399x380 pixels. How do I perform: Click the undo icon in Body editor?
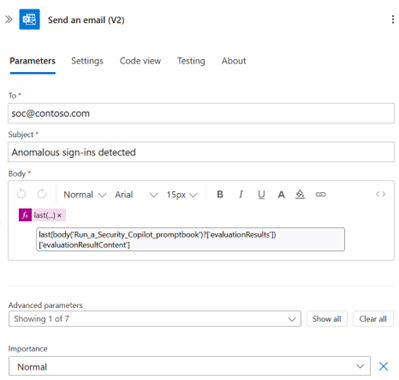click(21, 194)
